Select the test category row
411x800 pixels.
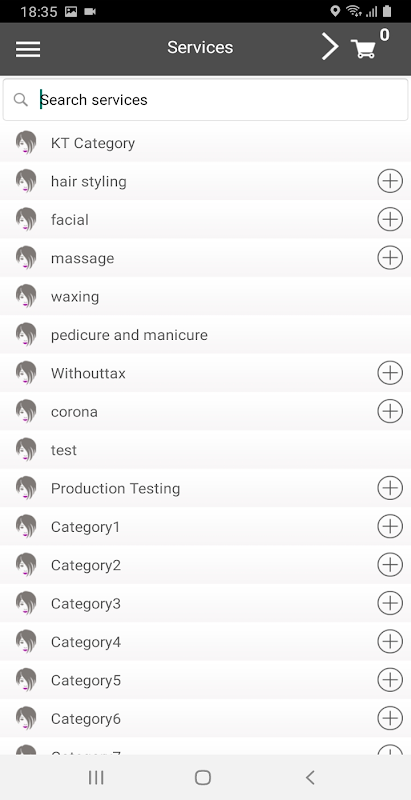(206, 450)
